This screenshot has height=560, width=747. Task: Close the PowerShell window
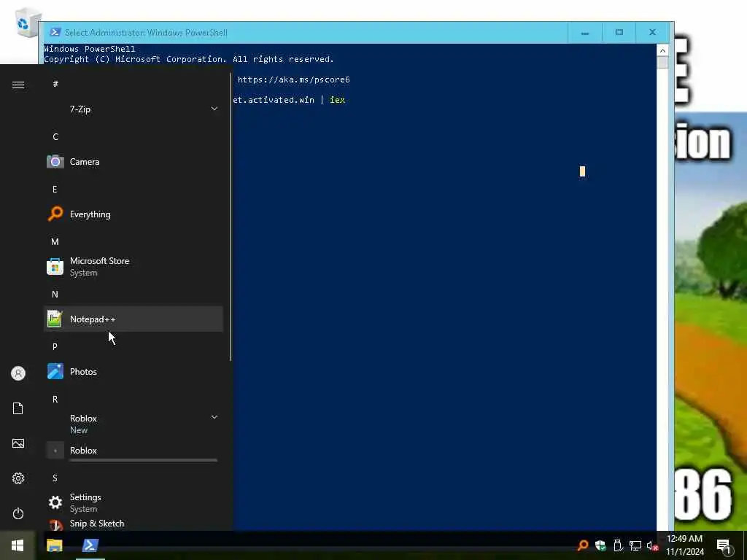pyautogui.click(x=653, y=32)
